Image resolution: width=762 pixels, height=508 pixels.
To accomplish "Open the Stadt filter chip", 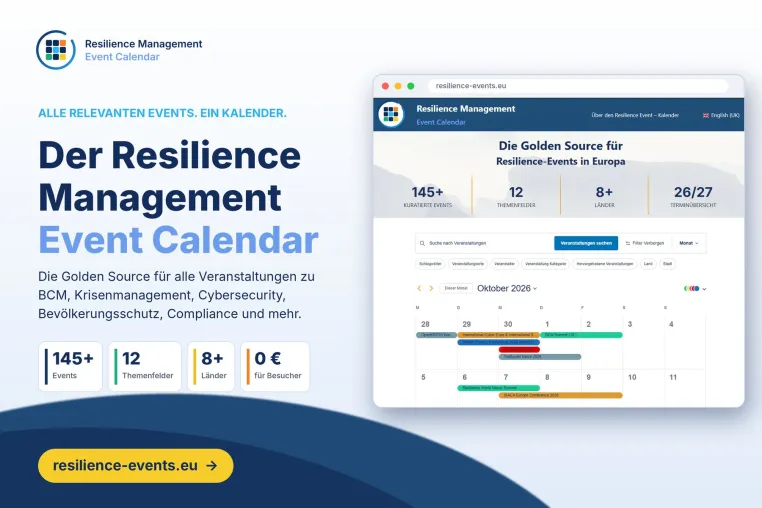I will 668,264.
